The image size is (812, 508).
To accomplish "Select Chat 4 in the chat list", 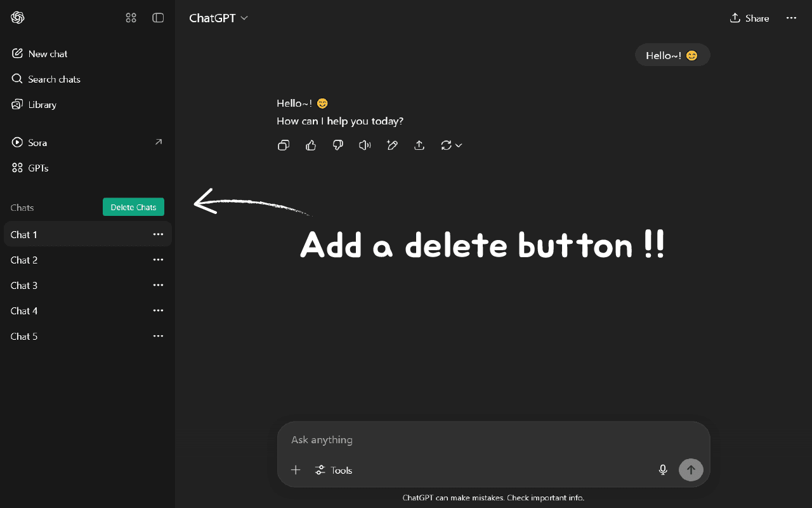I will coord(88,311).
